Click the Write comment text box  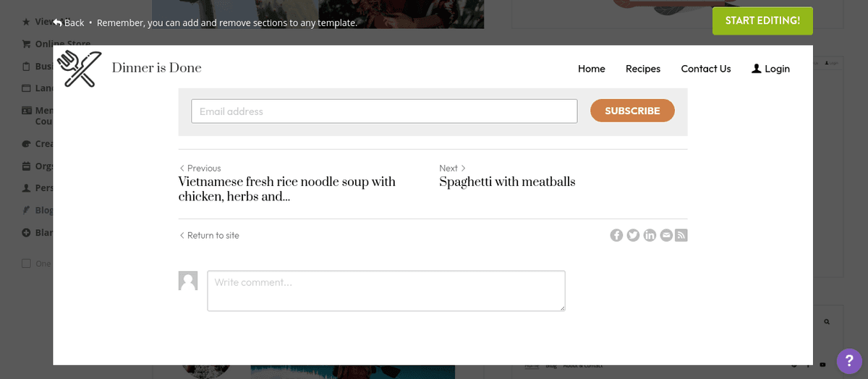tap(386, 291)
